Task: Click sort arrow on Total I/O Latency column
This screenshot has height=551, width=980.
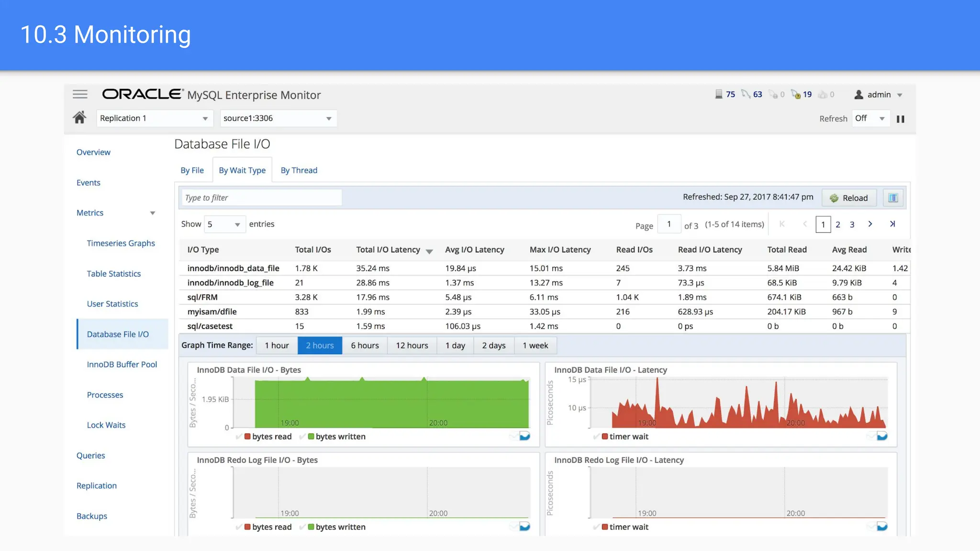Action: (429, 251)
